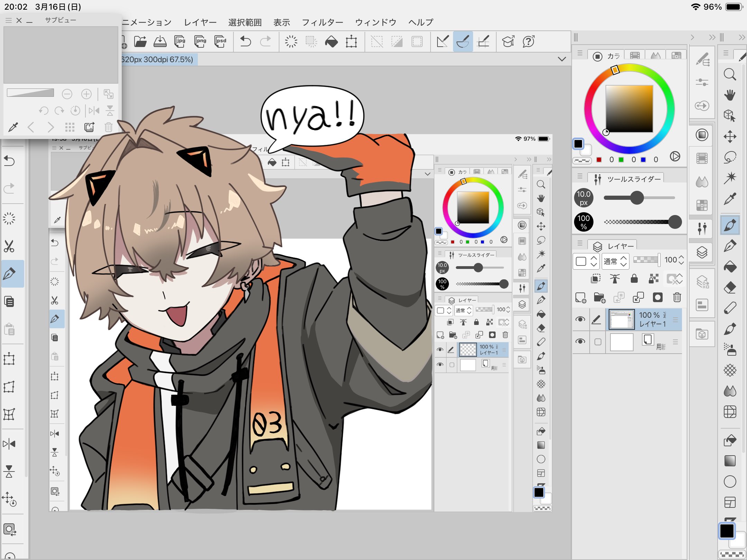This screenshot has width=747, height=560.
Task: Toggle visibility of the paper layer
Action: click(x=580, y=342)
